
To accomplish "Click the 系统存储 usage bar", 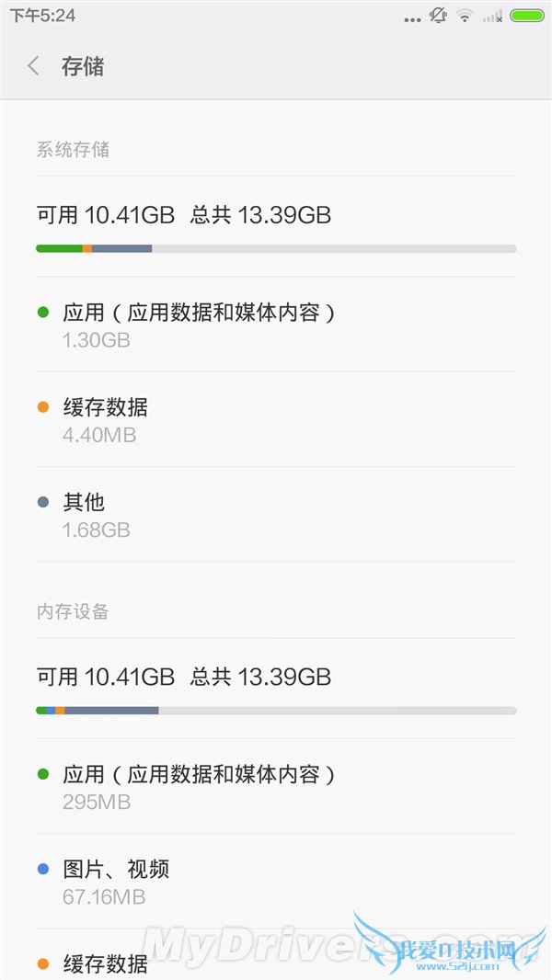I will tap(276, 248).
